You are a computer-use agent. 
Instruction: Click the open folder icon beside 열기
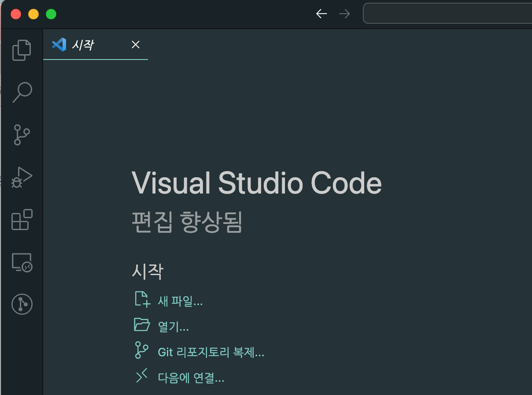point(142,325)
